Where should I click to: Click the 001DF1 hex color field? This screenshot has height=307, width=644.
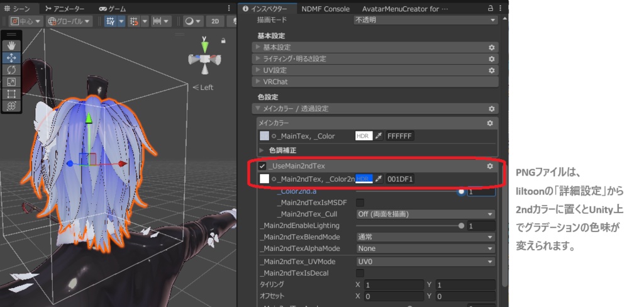pos(399,179)
